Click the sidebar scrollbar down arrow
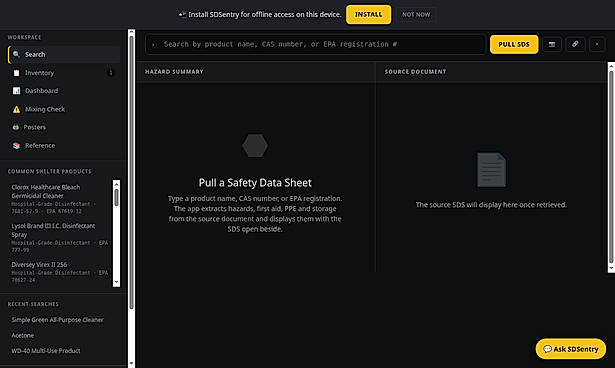Viewport: 615px width, 368px height. click(131, 364)
